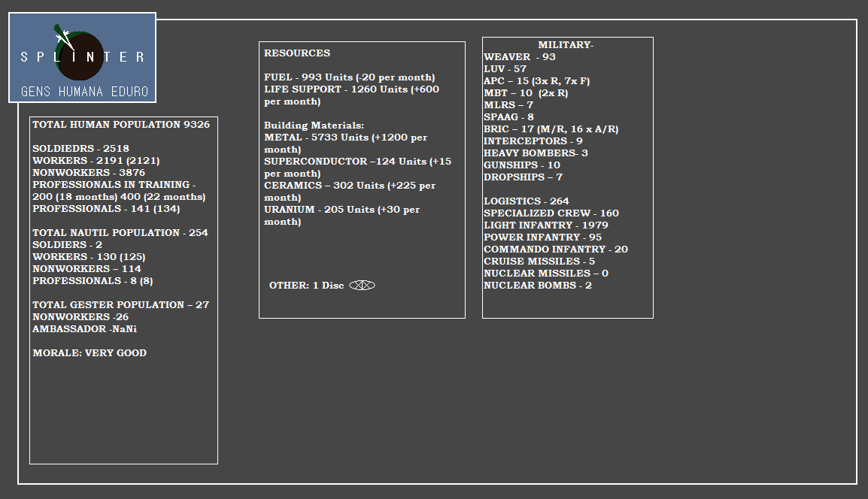
Task: Select the TOTAL HUMAN POPULATION line
Action: tap(121, 125)
